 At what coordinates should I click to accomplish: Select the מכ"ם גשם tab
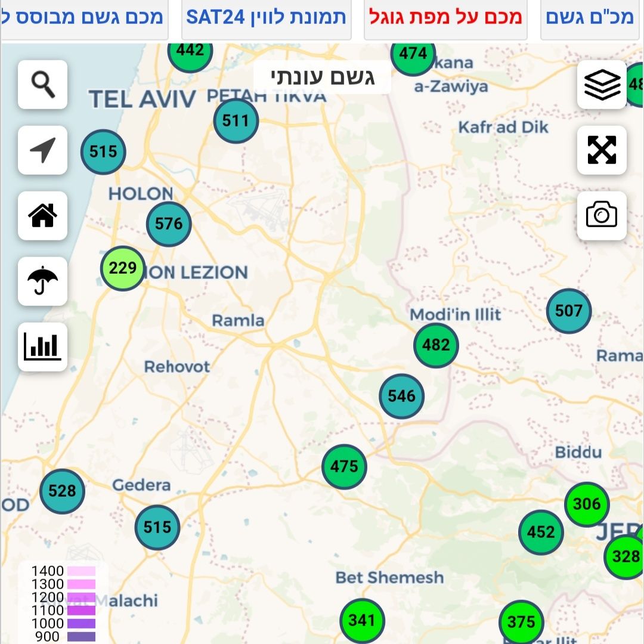click(x=590, y=17)
